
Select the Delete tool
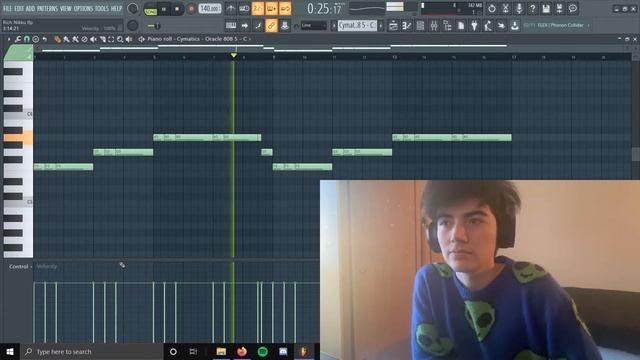point(84,39)
